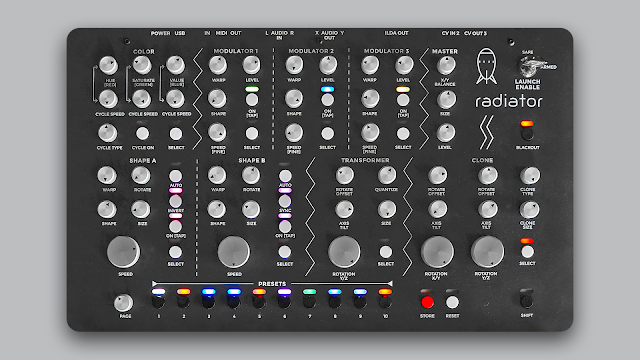Click Modulator 3 Level knob
The image size is (640, 360).
coord(404,65)
